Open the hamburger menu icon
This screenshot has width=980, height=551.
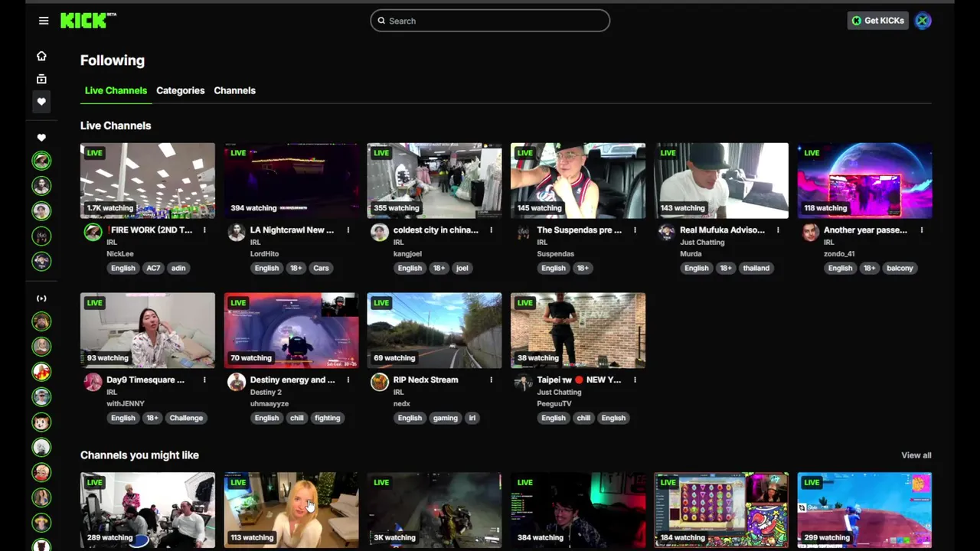44,21
